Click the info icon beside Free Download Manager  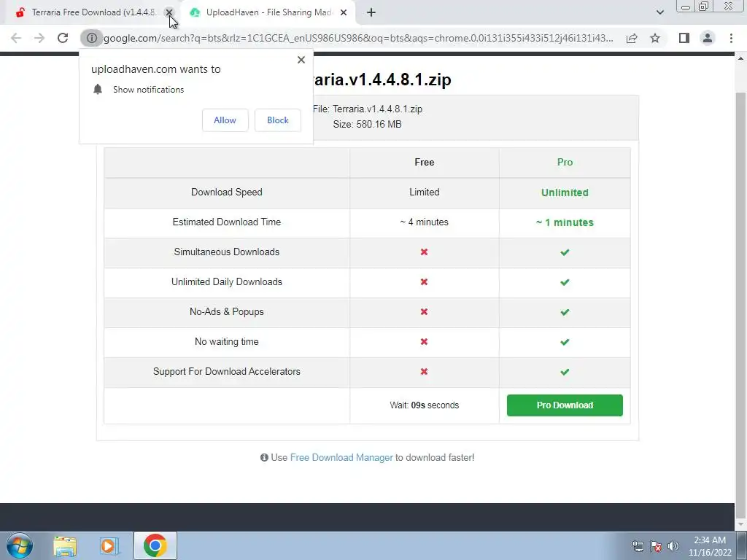(264, 458)
